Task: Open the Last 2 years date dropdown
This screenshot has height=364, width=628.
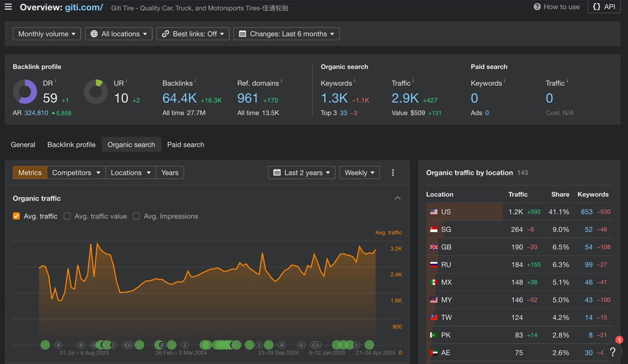Action: pos(302,173)
